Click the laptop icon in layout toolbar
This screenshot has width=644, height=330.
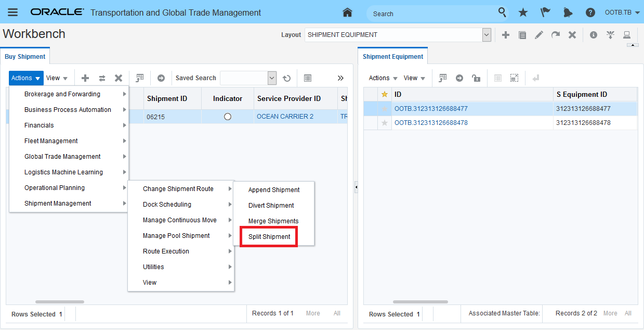coord(627,35)
